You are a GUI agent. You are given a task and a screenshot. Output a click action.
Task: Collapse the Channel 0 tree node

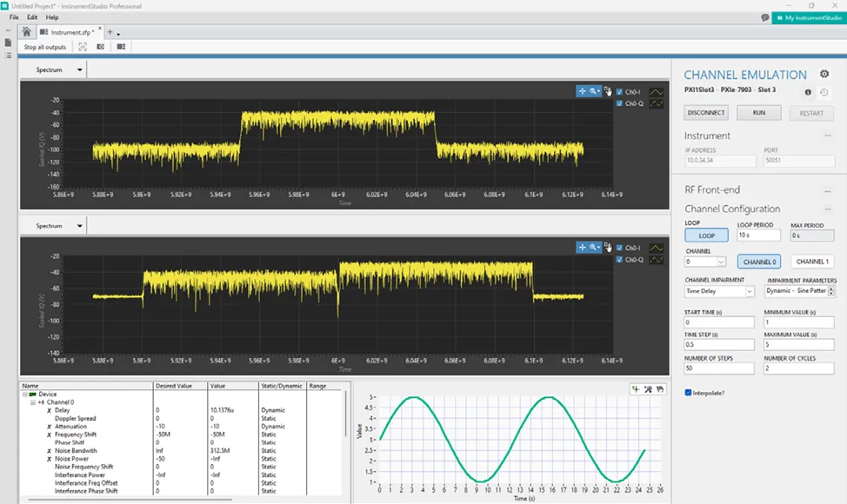coord(33,402)
